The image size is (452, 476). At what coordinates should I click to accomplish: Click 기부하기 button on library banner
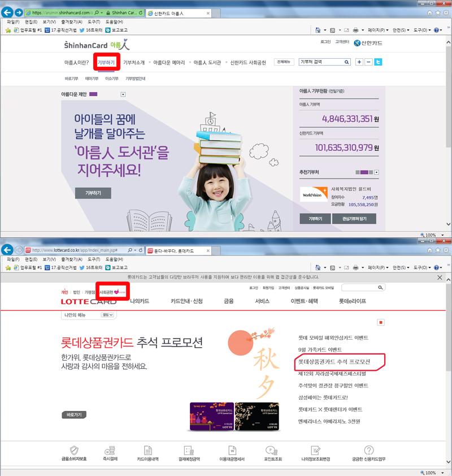coord(93,193)
